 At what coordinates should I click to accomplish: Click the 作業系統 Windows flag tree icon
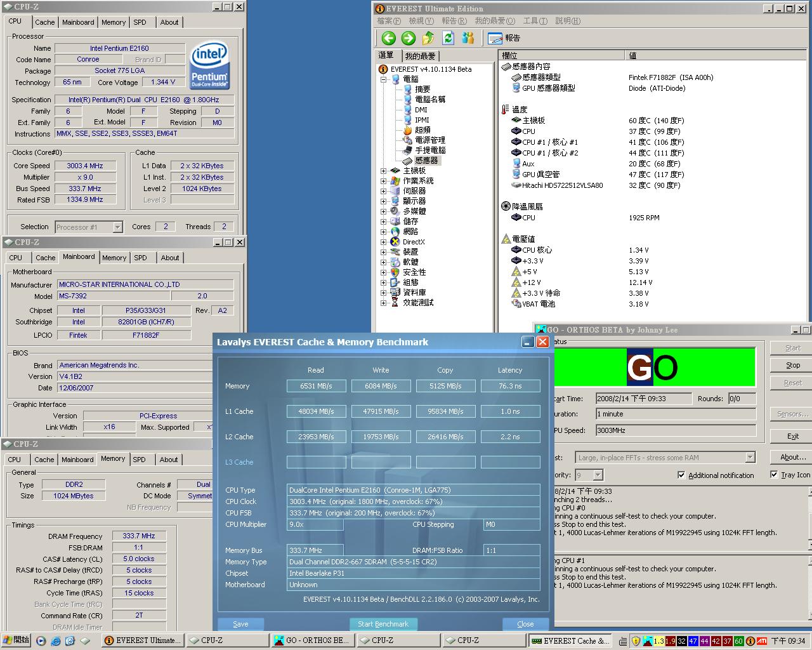pyautogui.click(x=395, y=181)
